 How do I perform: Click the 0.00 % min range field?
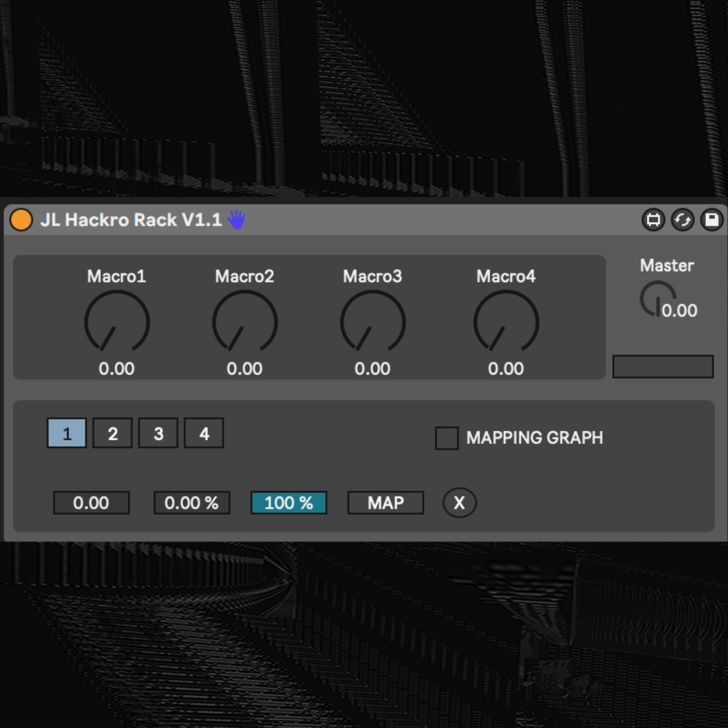pos(192,503)
